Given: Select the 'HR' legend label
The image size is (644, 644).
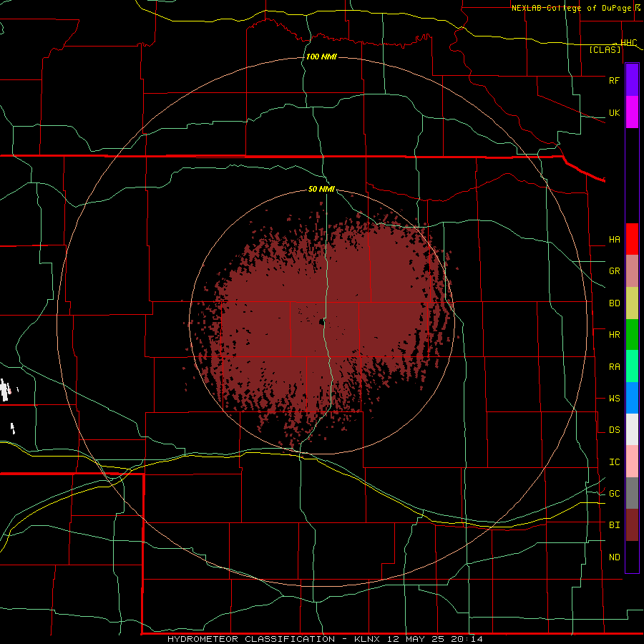Looking at the screenshot, I should (x=614, y=335).
